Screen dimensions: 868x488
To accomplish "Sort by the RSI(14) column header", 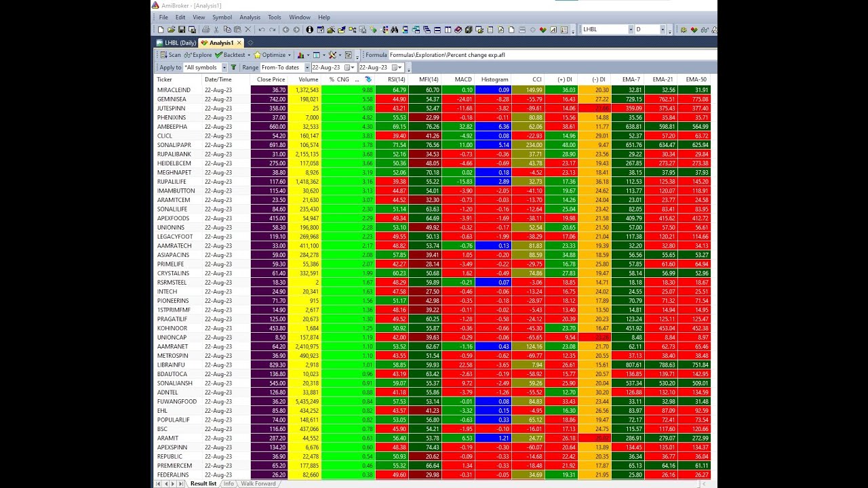I will click(x=396, y=79).
